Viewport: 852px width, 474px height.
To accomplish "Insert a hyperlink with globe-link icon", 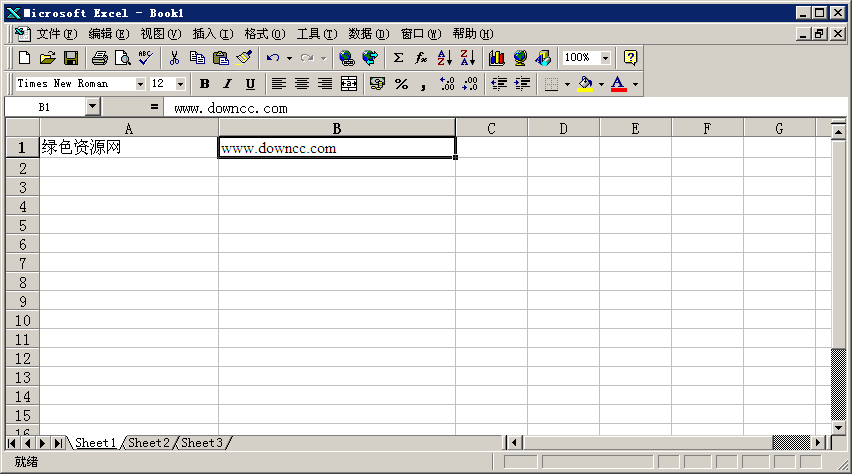I will 347,58.
